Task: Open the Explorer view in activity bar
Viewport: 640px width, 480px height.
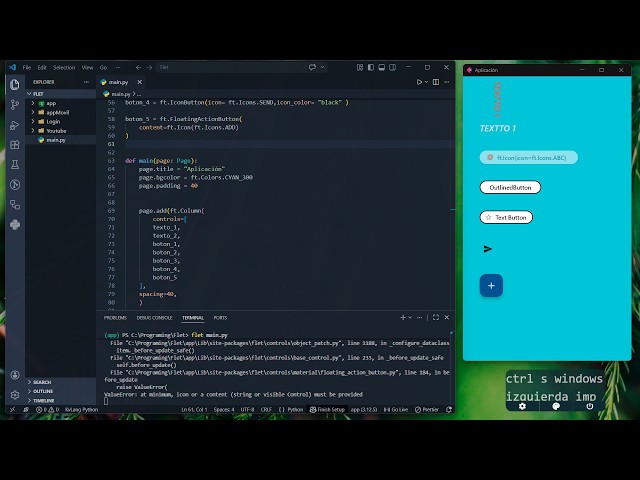Action: click(15, 84)
